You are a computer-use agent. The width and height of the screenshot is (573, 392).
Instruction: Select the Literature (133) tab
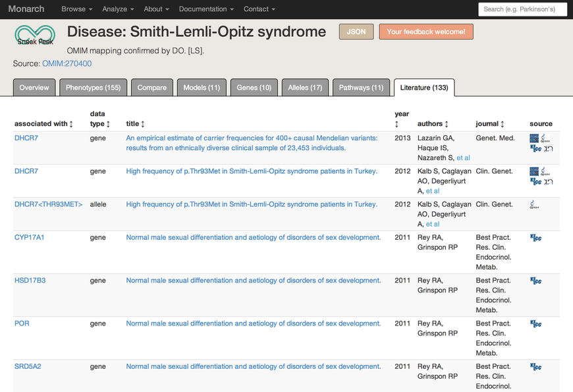[424, 88]
